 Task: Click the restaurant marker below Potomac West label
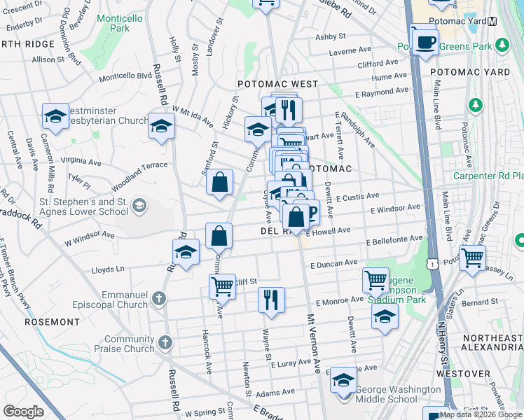coord(289,111)
